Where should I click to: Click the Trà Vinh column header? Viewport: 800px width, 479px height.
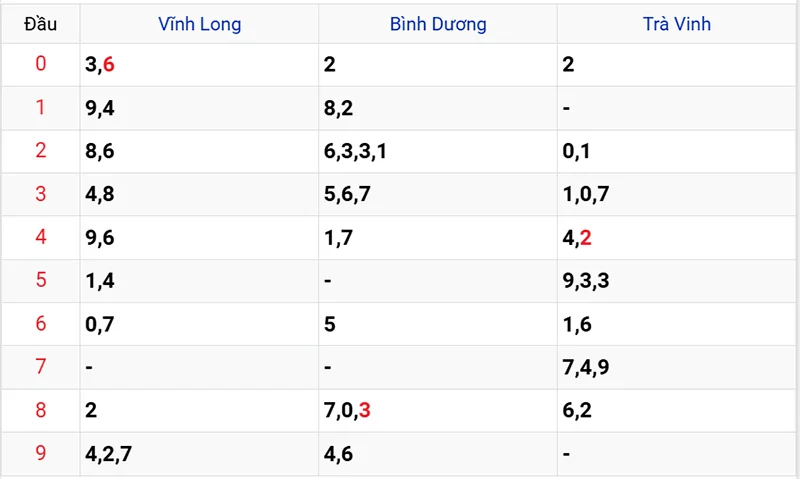[677, 24]
